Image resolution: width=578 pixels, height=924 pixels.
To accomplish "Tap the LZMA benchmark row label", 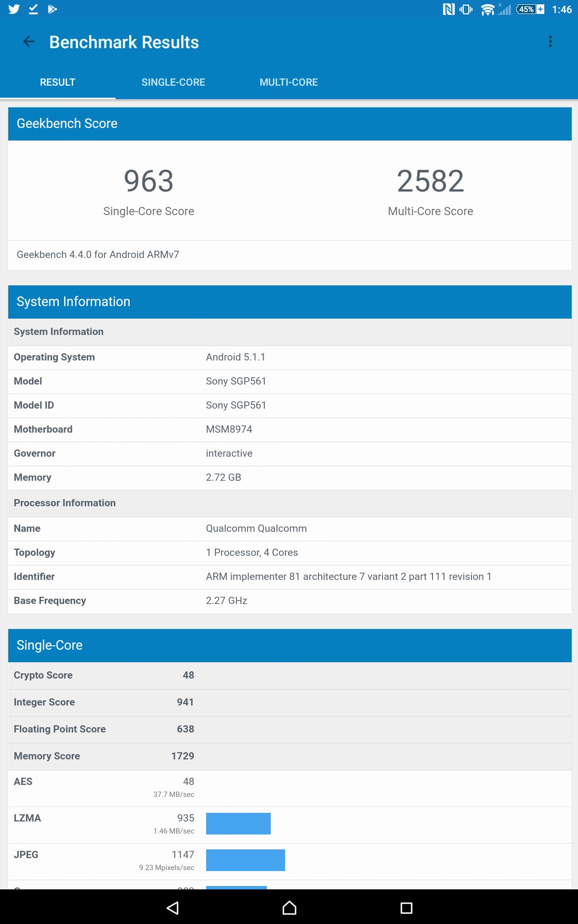I will 27,818.
